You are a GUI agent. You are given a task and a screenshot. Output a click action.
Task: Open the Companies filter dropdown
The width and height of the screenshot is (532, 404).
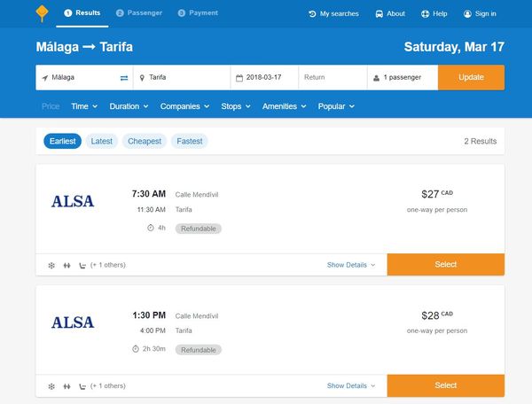[184, 106]
